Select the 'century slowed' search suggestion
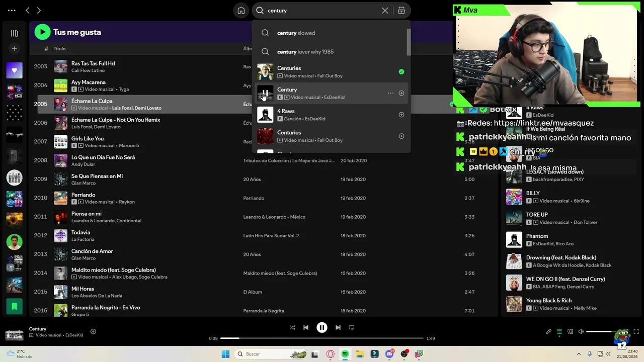The image size is (644, 362). pos(331,33)
